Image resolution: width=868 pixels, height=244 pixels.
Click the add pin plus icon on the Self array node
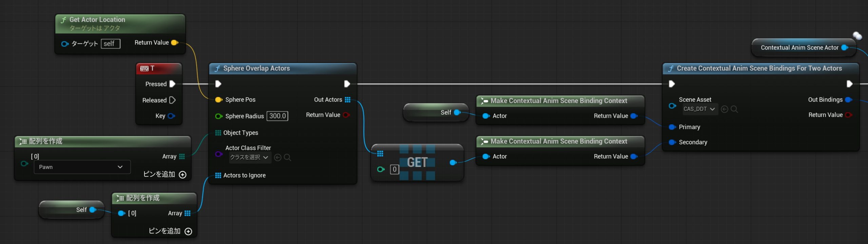tap(188, 231)
